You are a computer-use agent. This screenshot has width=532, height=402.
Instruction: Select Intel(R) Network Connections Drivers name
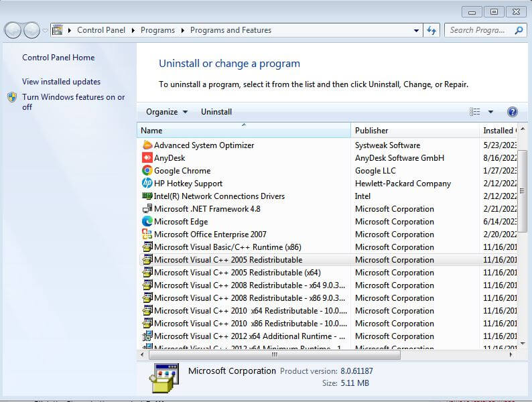pos(219,196)
